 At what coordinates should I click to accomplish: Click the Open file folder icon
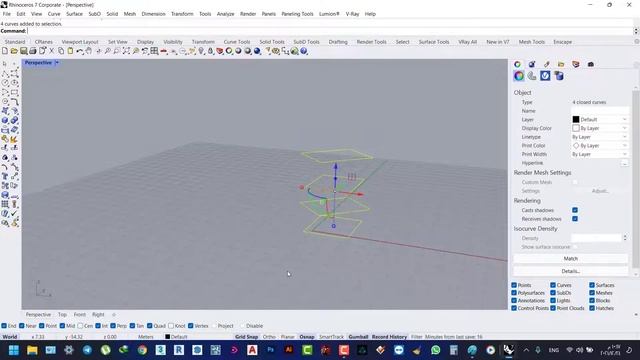click(14, 51)
